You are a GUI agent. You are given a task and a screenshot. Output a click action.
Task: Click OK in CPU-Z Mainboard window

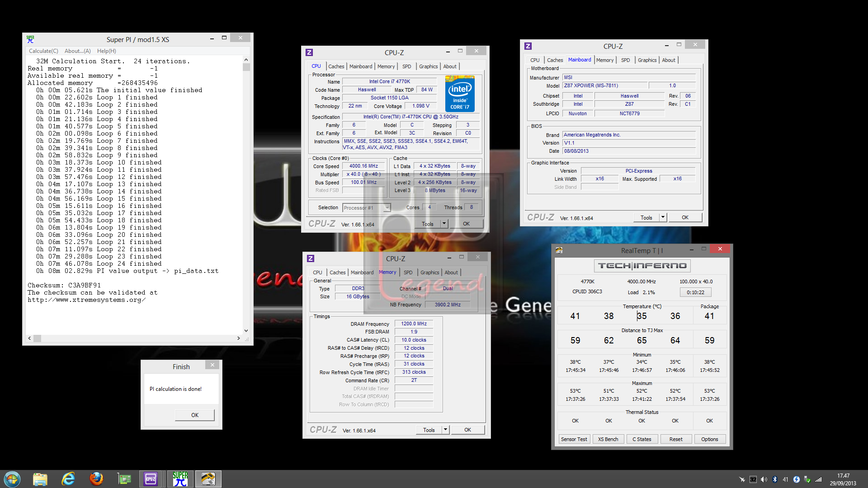685,217
